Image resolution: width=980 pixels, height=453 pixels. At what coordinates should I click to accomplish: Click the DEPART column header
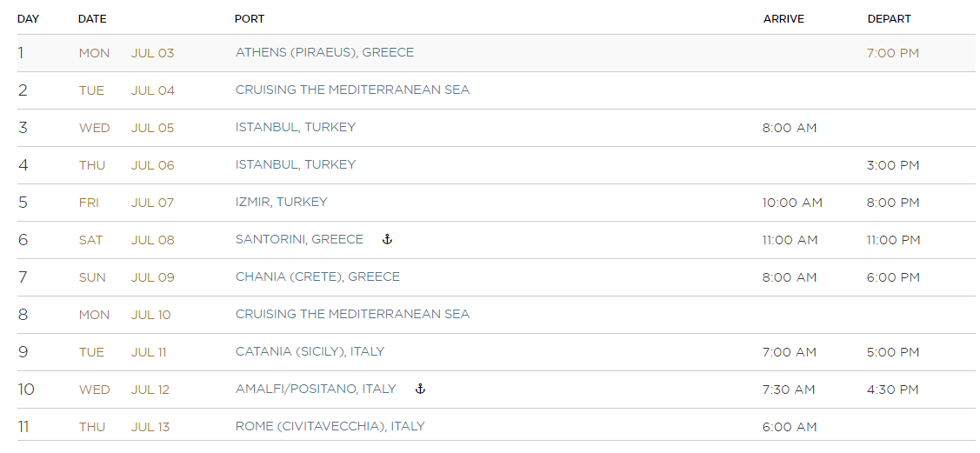click(889, 19)
